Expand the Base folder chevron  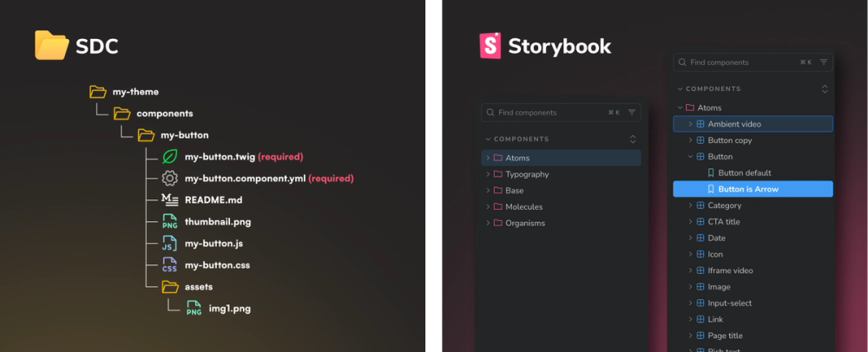click(x=488, y=190)
